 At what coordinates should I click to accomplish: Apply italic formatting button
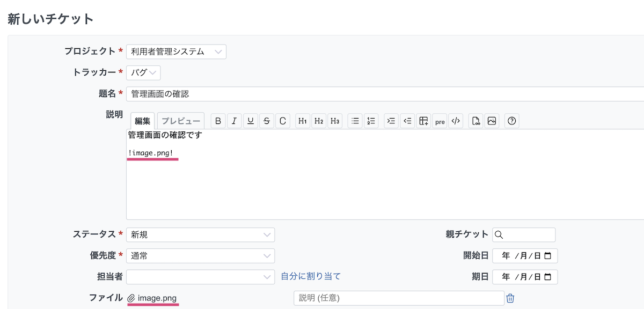pos(234,121)
